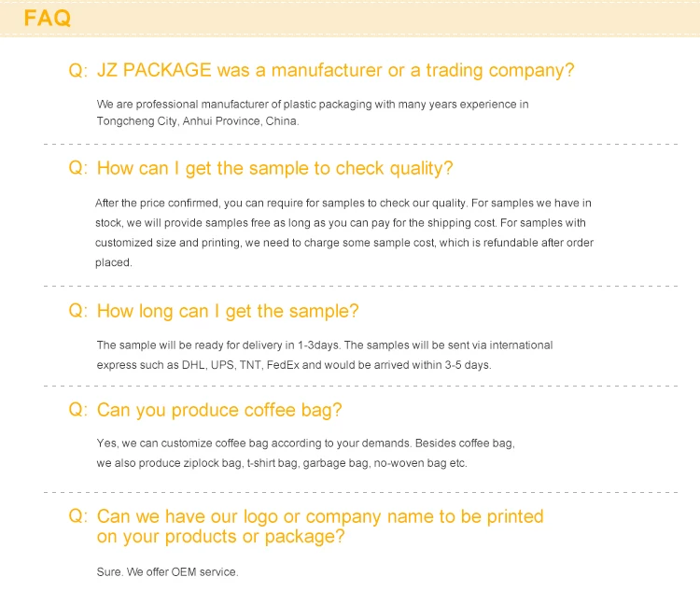Select the question 'How long can I get the sample?'

click(228, 312)
